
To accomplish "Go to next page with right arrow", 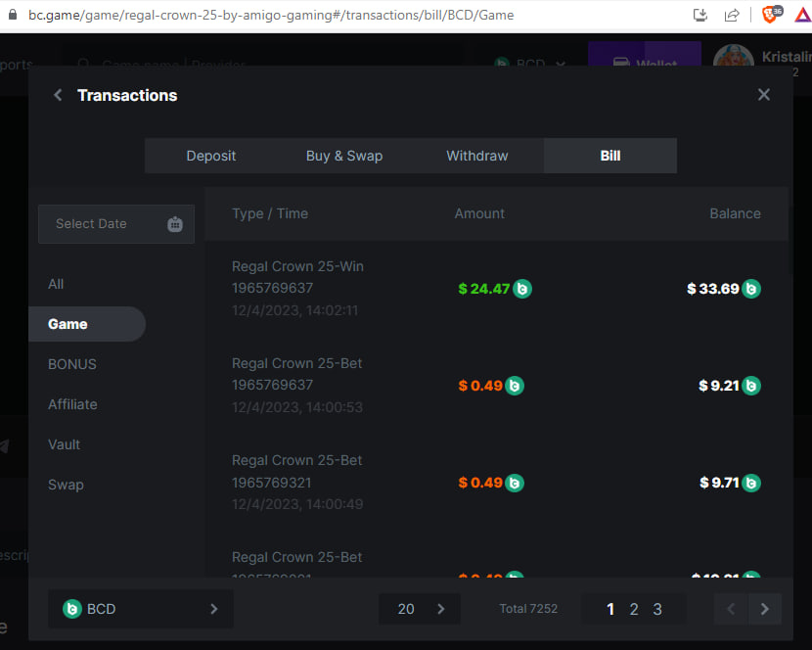I will pyautogui.click(x=764, y=609).
